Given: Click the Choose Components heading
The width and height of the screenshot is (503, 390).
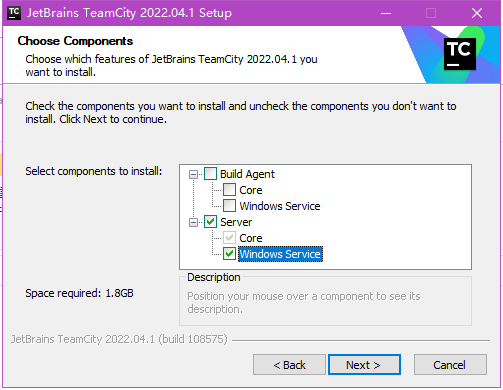Looking at the screenshot, I should pos(75,41).
